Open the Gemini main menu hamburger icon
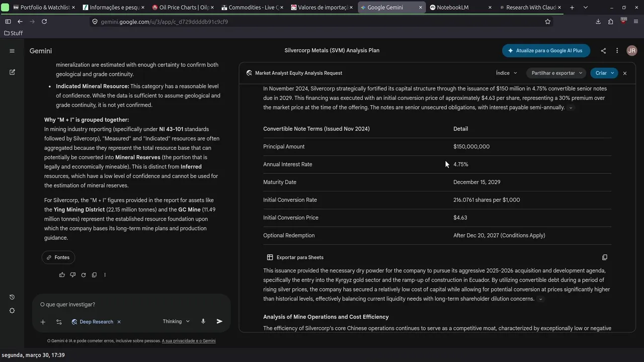Image resolution: width=644 pixels, height=362 pixels. [12, 51]
